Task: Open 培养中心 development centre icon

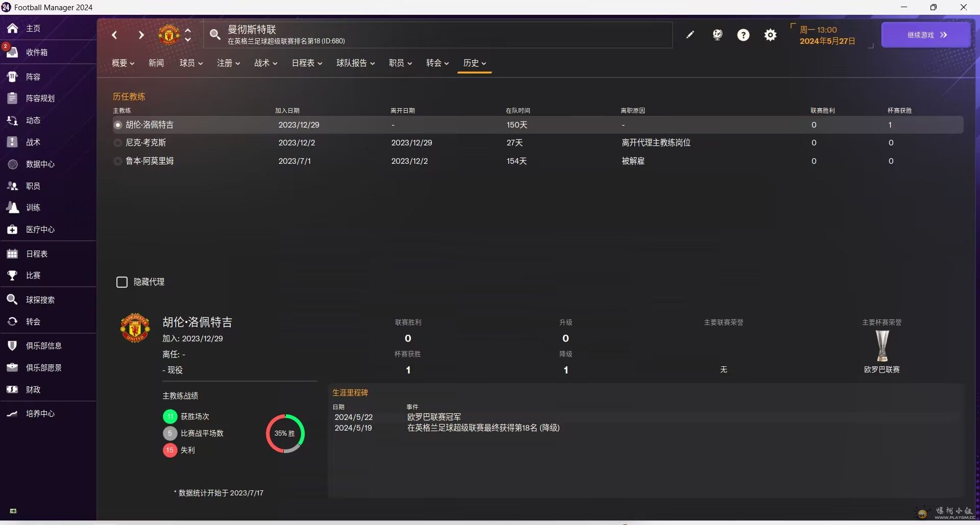Action: click(12, 413)
